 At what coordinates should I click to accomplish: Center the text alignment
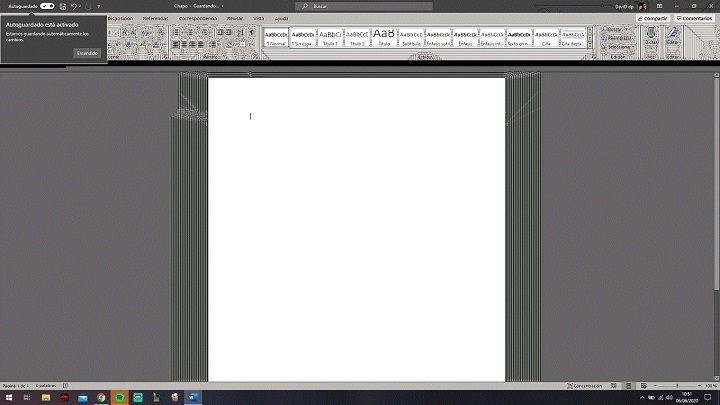(x=184, y=45)
